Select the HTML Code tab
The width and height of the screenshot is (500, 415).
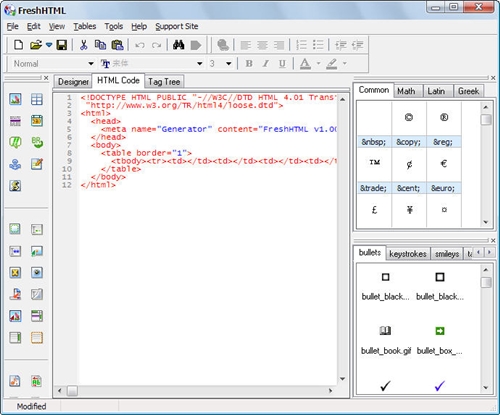tap(118, 80)
